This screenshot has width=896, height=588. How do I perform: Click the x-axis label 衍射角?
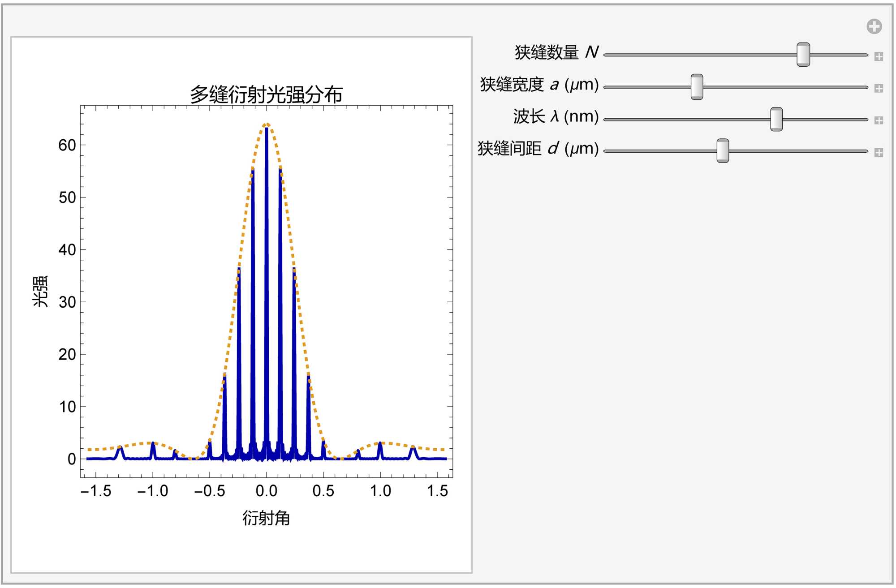[x=266, y=518]
